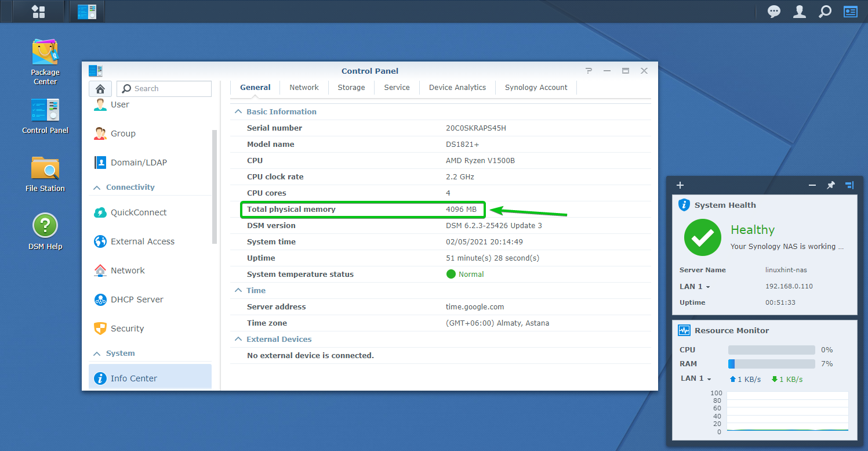The height and width of the screenshot is (451, 868).
Task: Switch to the Network tab
Action: coord(304,88)
